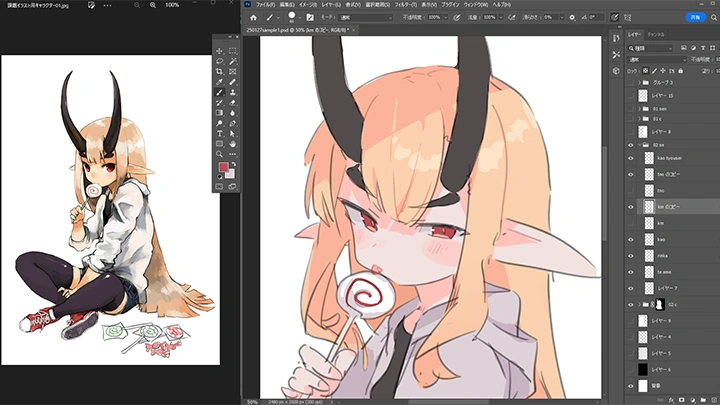720x405 pixels.
Task: Select the Move tool in toolbox
Action: (219, 50)
